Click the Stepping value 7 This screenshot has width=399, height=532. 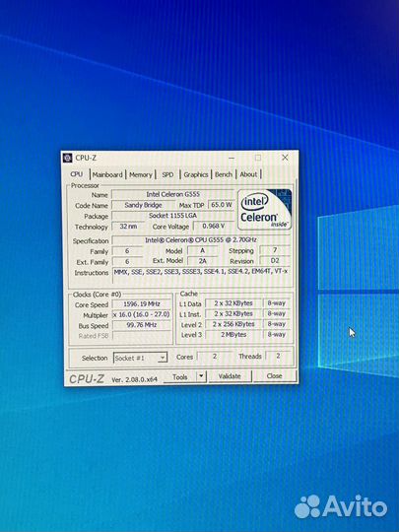(x=275, y=250)
